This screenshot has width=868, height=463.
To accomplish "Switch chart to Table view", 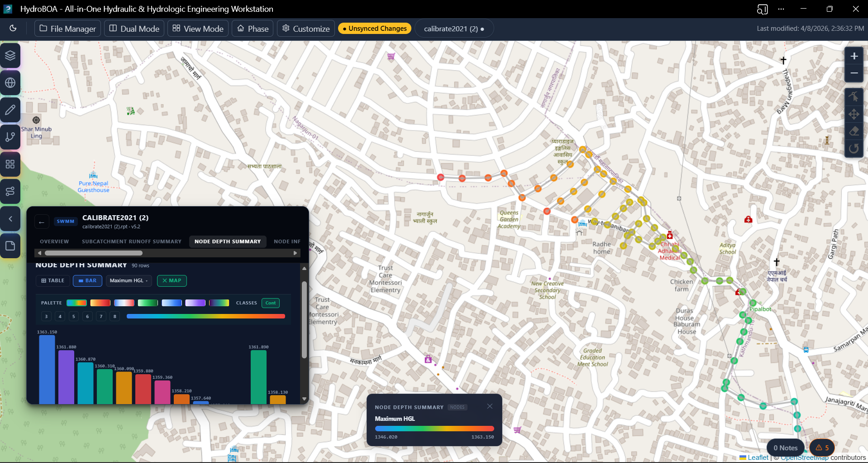I will pos(53,281).
